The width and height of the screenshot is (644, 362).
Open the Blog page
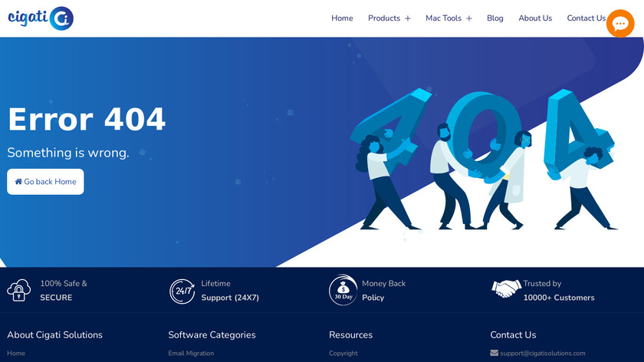tap(495, 18)
